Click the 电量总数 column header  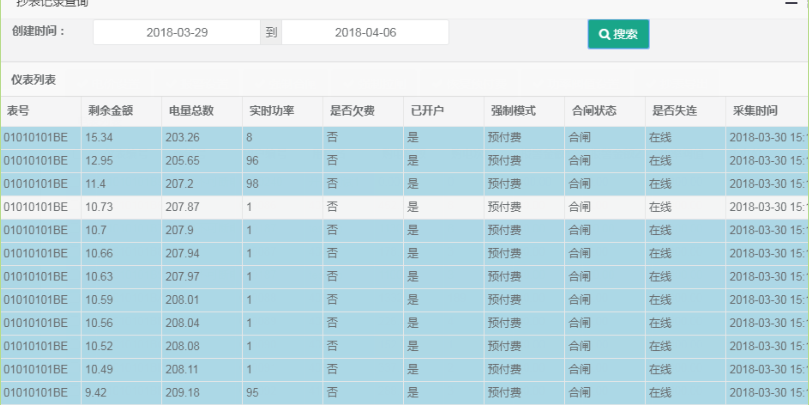coord(190,111)
